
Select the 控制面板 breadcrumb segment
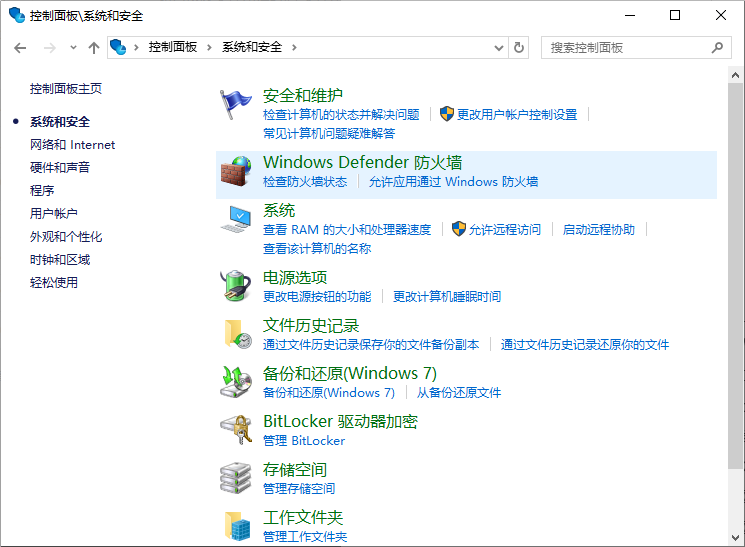(x=173, y=47)
